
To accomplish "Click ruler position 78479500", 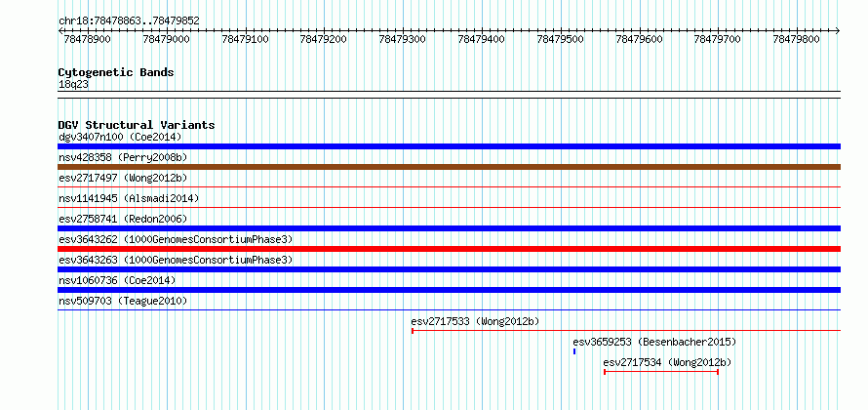I will [x=561, y=39].
